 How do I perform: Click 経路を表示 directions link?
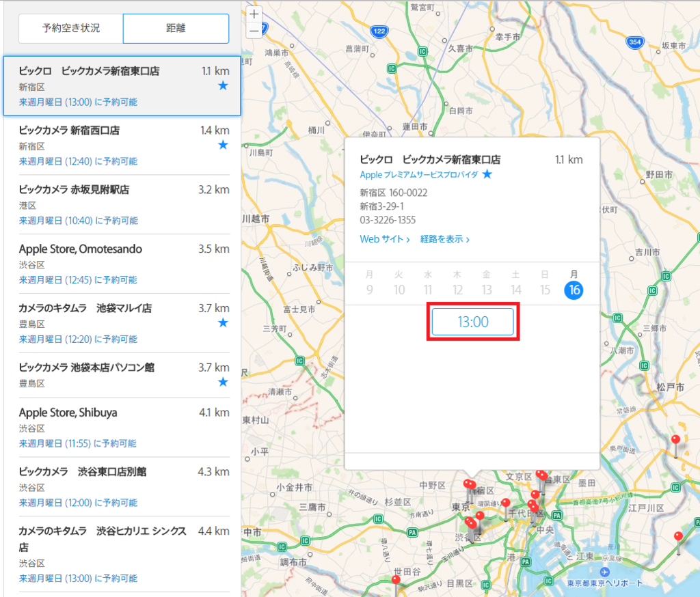coord(444,239)
